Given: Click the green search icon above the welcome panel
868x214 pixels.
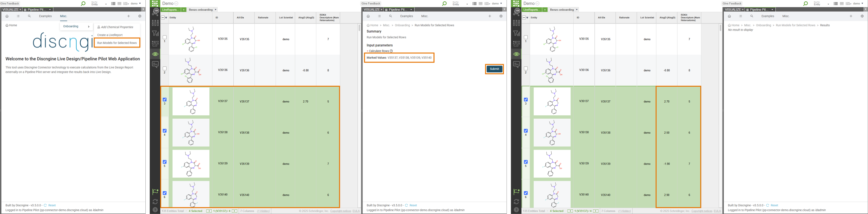Looking at the screenshot, I should tap(83, 4).
